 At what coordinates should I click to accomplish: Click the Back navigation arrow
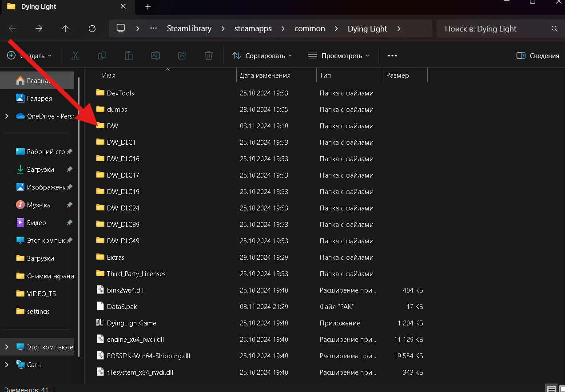pyautogui.click(x=12, y=28)
